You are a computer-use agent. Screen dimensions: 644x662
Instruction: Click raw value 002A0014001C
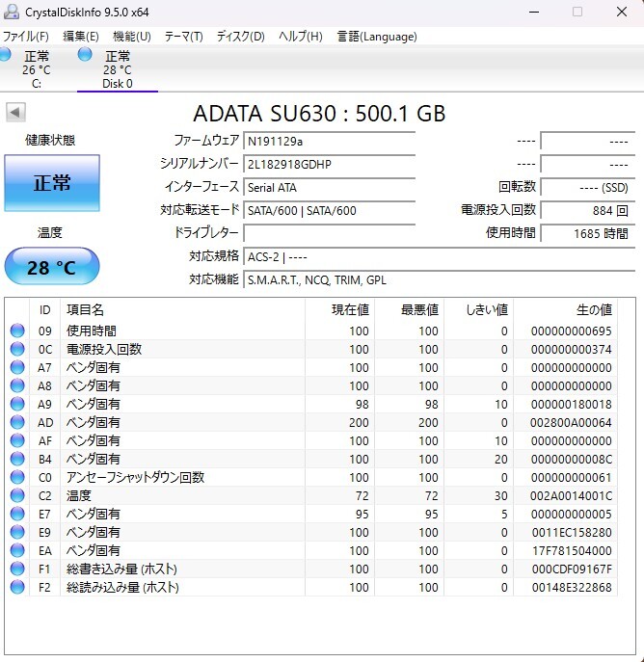571,495
